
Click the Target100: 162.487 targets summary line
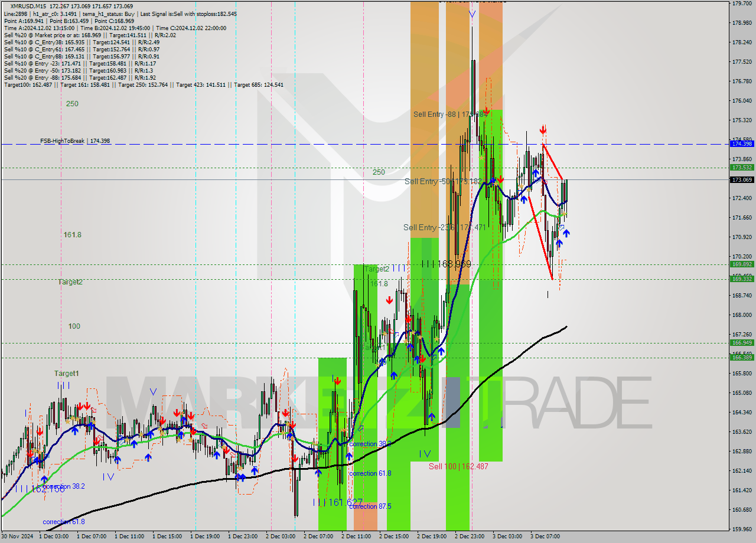(144, 84)
